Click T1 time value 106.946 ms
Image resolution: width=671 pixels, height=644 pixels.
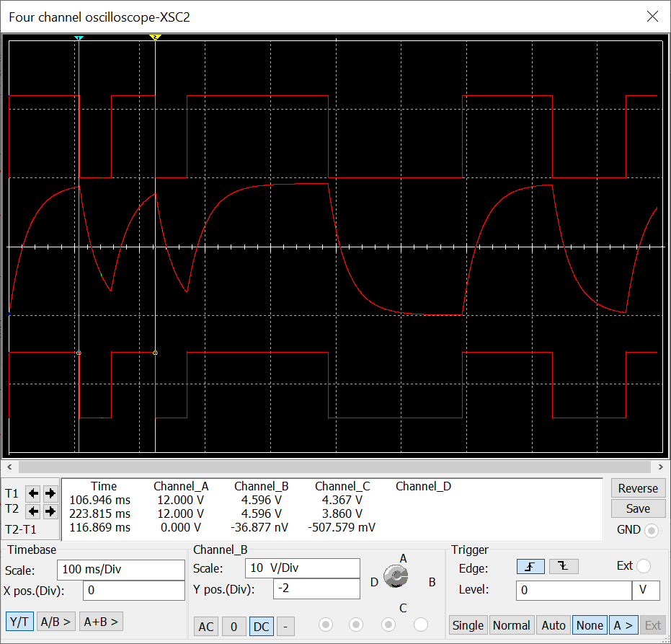[x=99, y=500]
